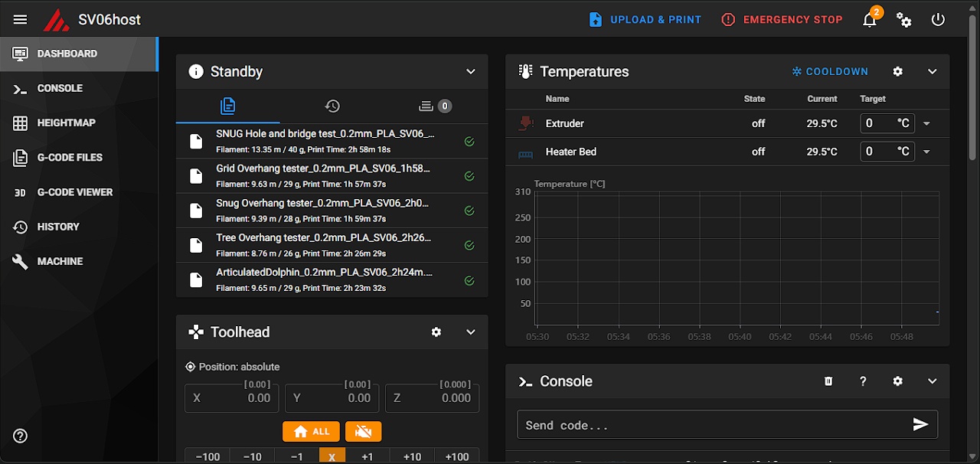Viewport: 980px width, 464px height.
Task: Open the G-Code Viewer page
Action: (79, 192)
